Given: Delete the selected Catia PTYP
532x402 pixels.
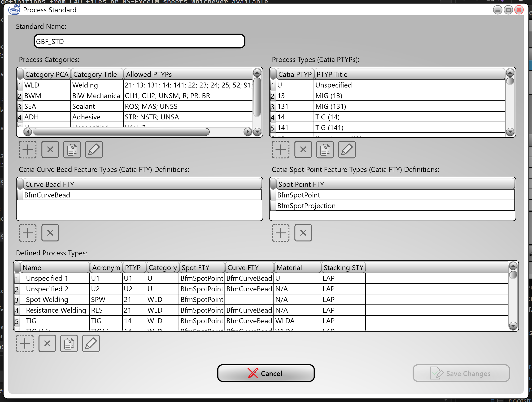Looking at the screenshot, I should 303,149.
